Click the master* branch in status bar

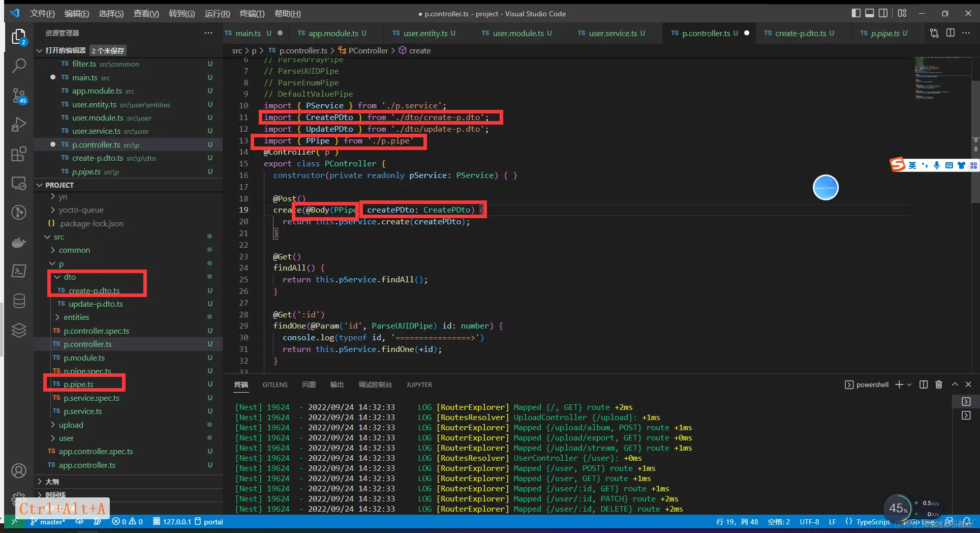click(48, 521)
